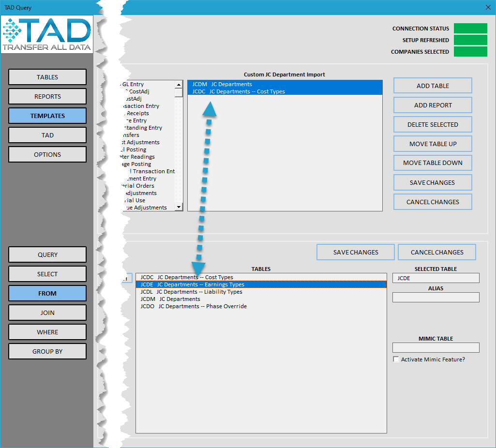Viewport: 496px width, 448px height.
Task: Select JCDL Liability Types row
Action: (x=261, y=292)
